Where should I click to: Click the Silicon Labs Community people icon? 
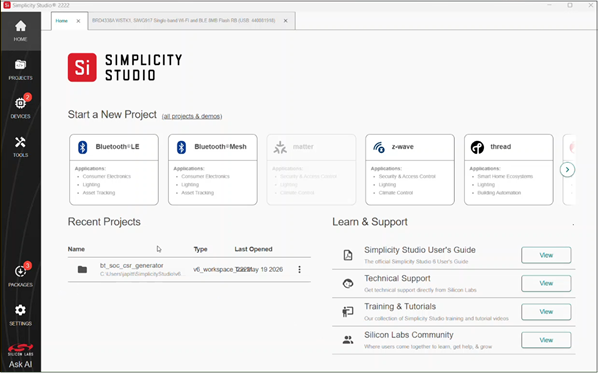click(x=348, y=340)
